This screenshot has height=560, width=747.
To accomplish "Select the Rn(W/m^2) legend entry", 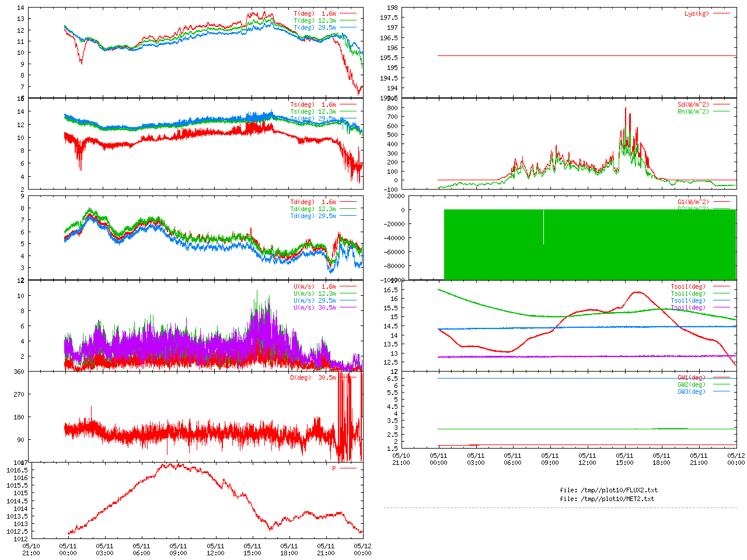I will (x=693, y=111).
